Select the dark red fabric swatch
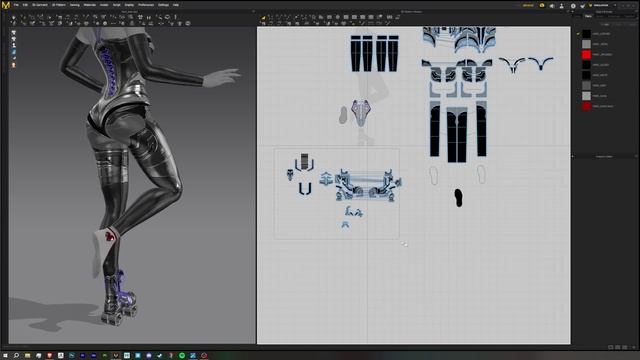640x360 pixels. pos(586,107)
